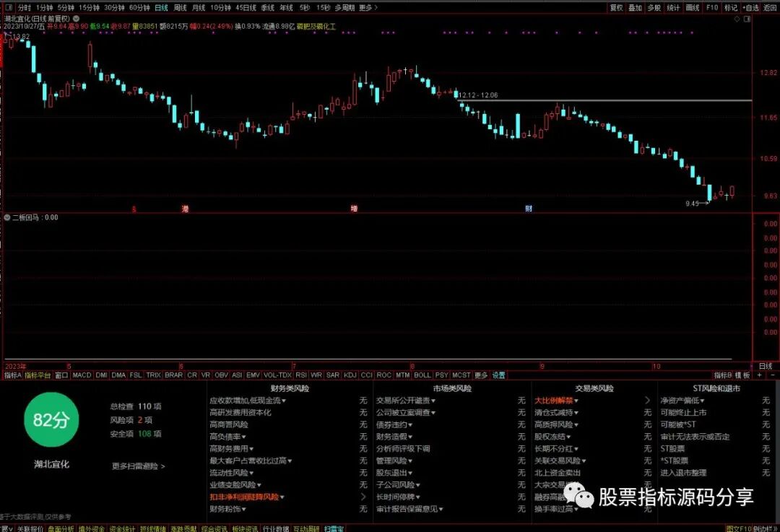Expand the 更多 periods menu at top

368,7
